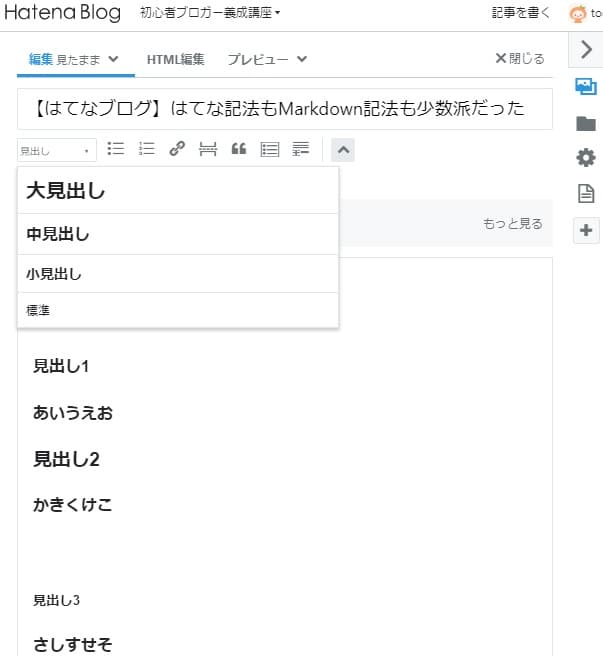
Task: Click the user avatar icon
Action: pos(578,14)
